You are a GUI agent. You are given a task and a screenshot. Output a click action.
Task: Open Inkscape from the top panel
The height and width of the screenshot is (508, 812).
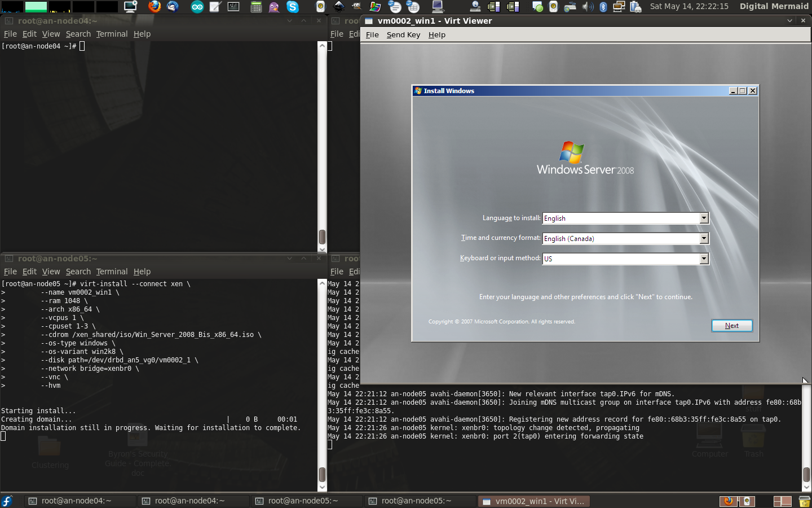click(x=339, y=6)
